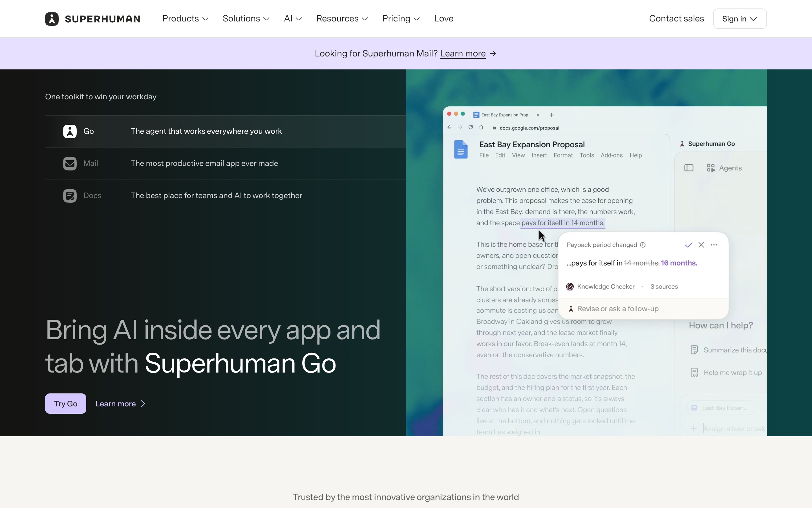Click the Try Go button

point(65,403)
